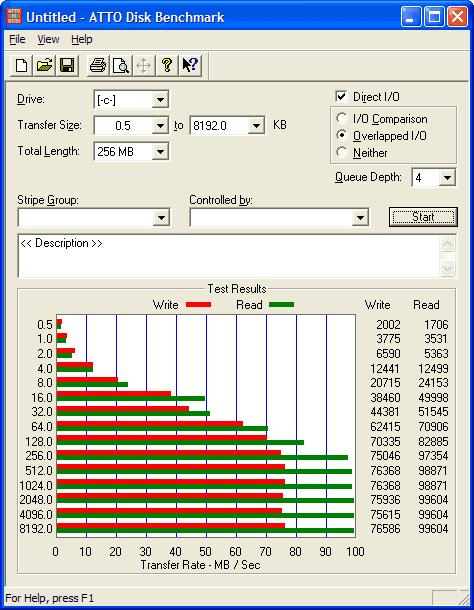Open the Total Length dropdown 256 MB

160,152
